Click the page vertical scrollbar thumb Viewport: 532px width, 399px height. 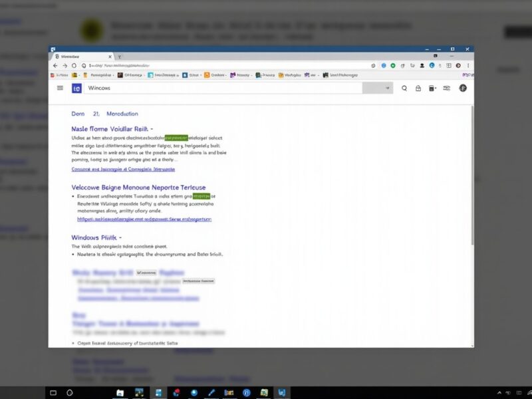(472, 175)
